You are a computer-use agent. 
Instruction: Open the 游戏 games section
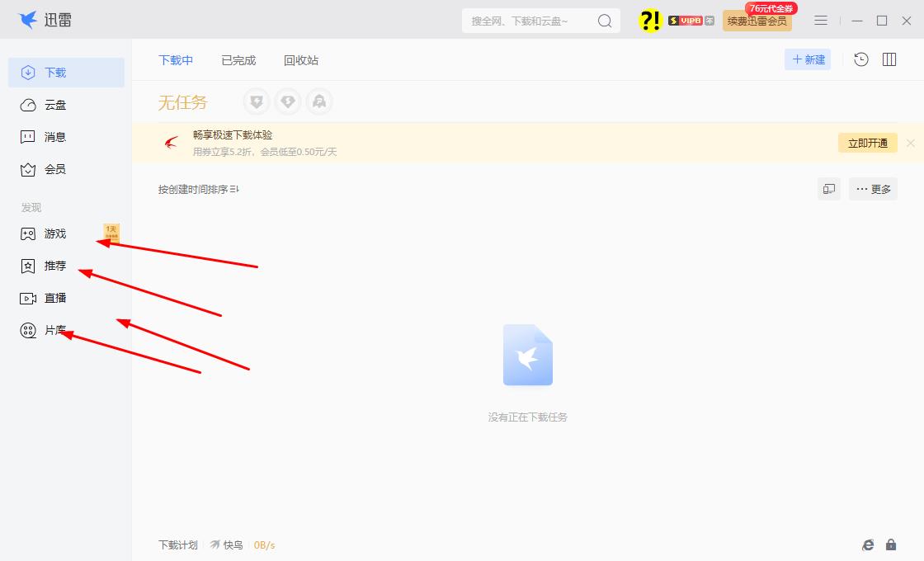tap(51, 233)
